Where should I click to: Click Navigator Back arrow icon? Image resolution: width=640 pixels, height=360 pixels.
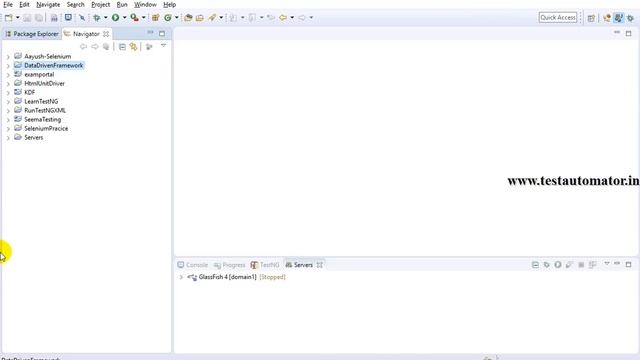[83, 47]
